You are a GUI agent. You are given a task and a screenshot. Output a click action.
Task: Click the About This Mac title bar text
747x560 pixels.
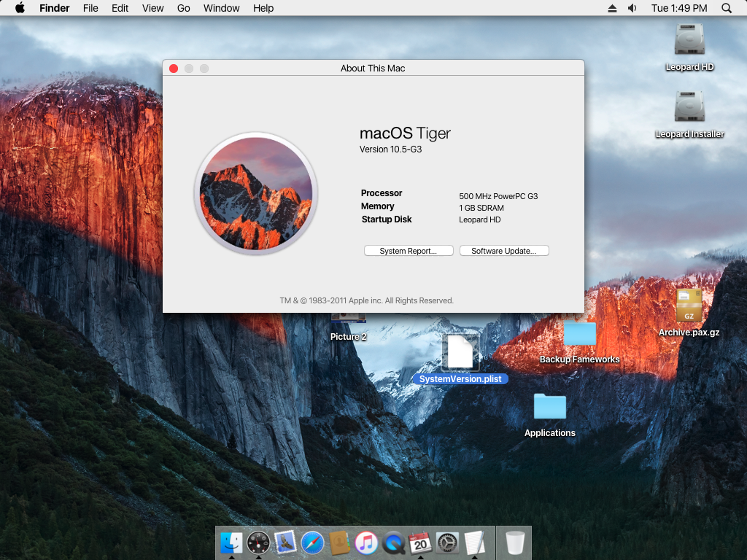pos(373,68)
